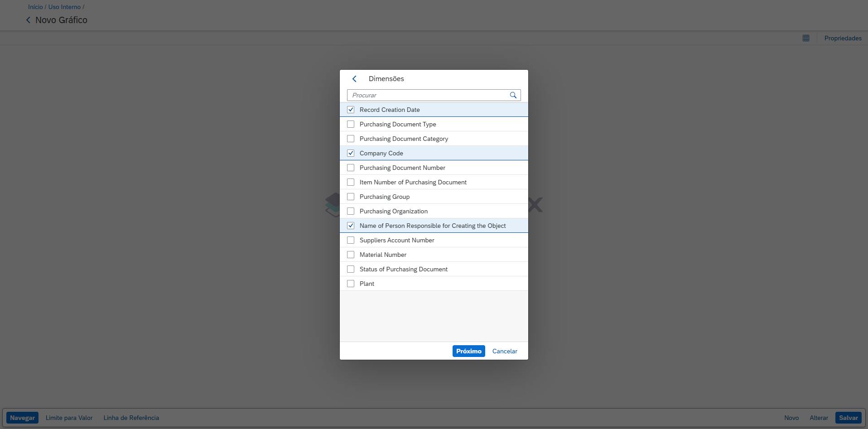Click the Procurar search field
868x429 pixels.
(x=428, y=95)
